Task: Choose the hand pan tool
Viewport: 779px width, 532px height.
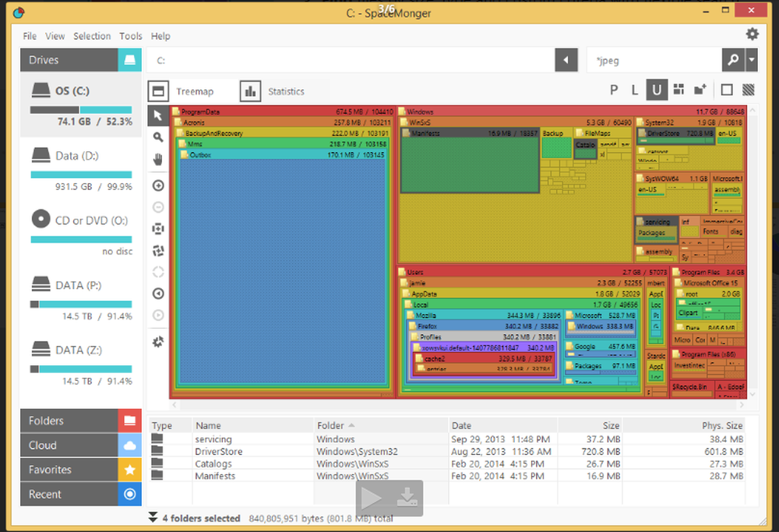Action: coord(158,159)
